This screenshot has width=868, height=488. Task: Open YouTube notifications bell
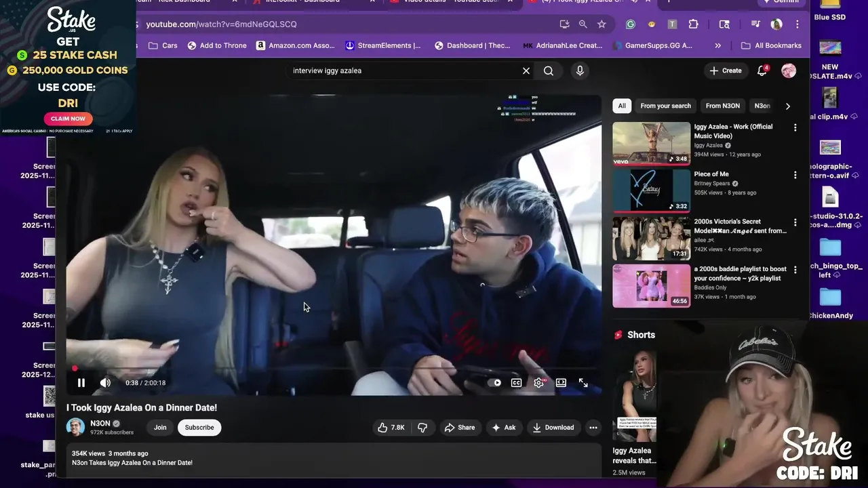(762, 70)
